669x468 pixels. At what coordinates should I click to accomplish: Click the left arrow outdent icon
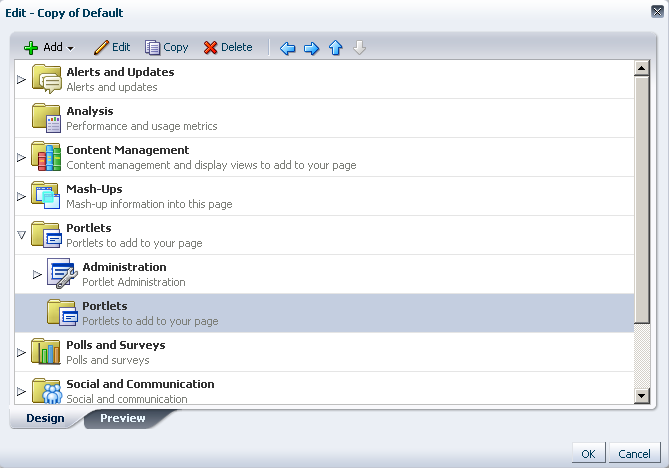coord(288,48)
